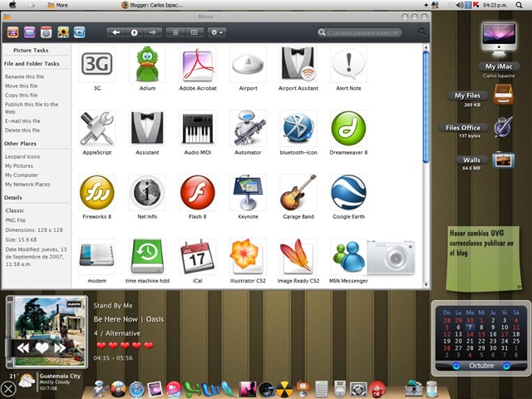Select the Dreamweaver 8 icon

pyautogui.click(x=348, y=128)
